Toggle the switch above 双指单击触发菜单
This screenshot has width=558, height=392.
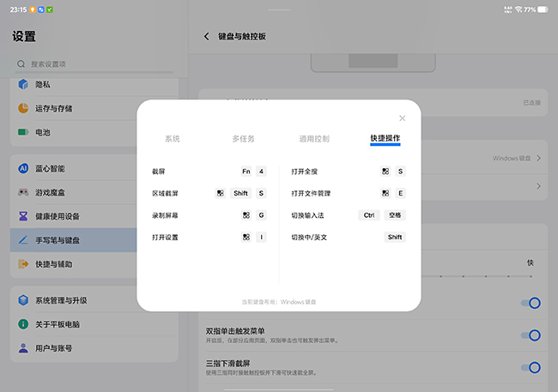531,303
